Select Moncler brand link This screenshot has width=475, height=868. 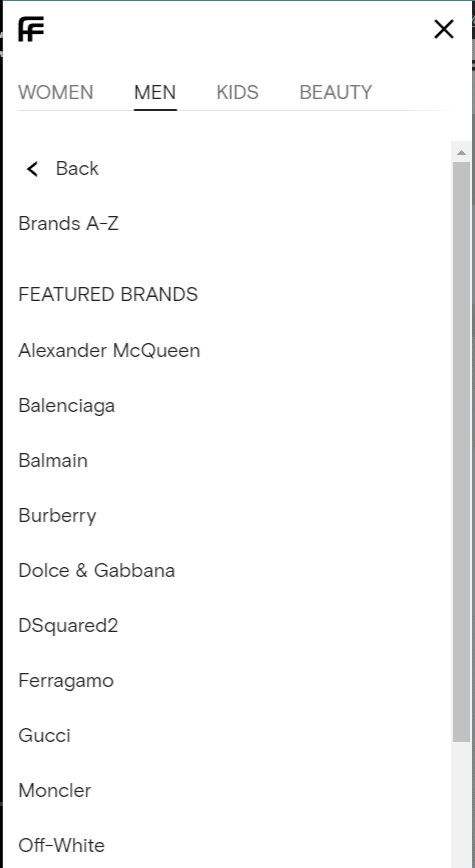coord(54,790)
